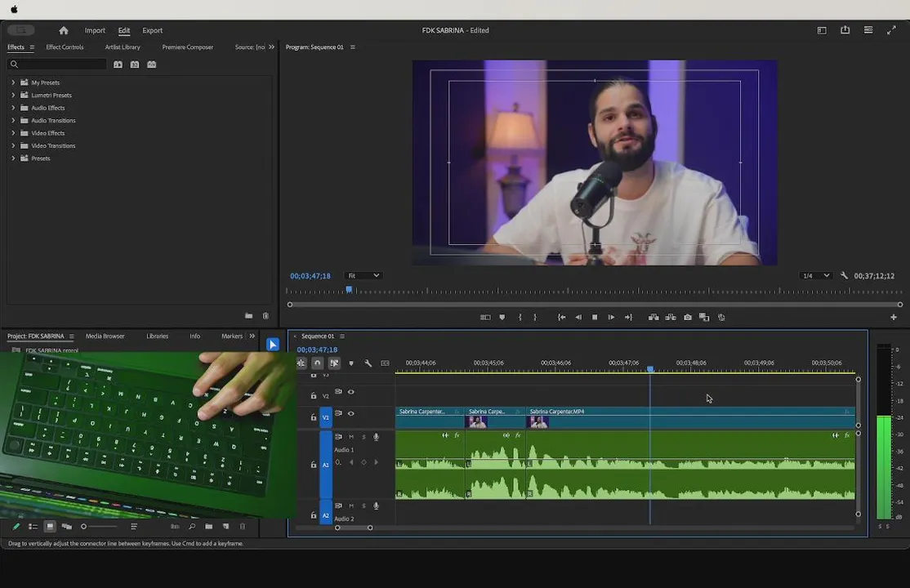Expand the Audio Effects folder
This screenshot has width=910, height=588.
13,108
